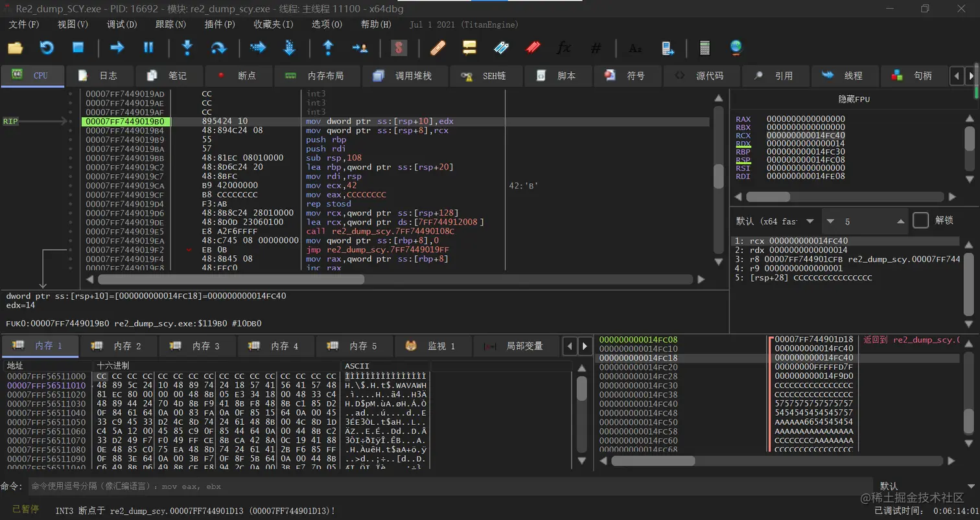Open the calculator tool
This screenshot has height=520, width=980.
[x=705, y=47]
